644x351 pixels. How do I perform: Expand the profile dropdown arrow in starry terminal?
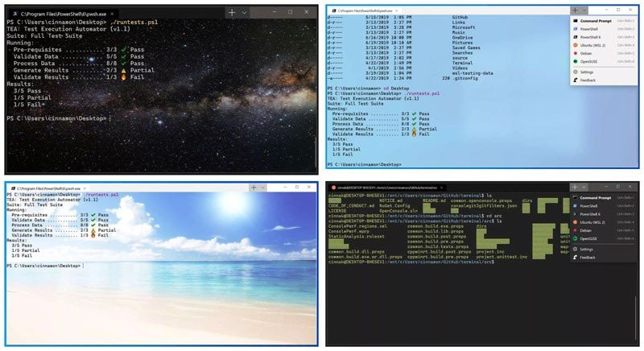(246, 12)
